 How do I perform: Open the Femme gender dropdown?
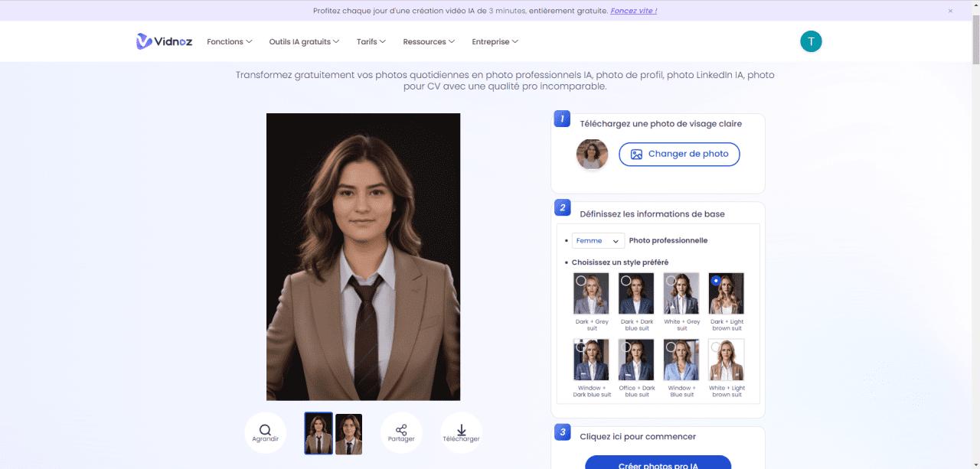[x=598, y=240]
